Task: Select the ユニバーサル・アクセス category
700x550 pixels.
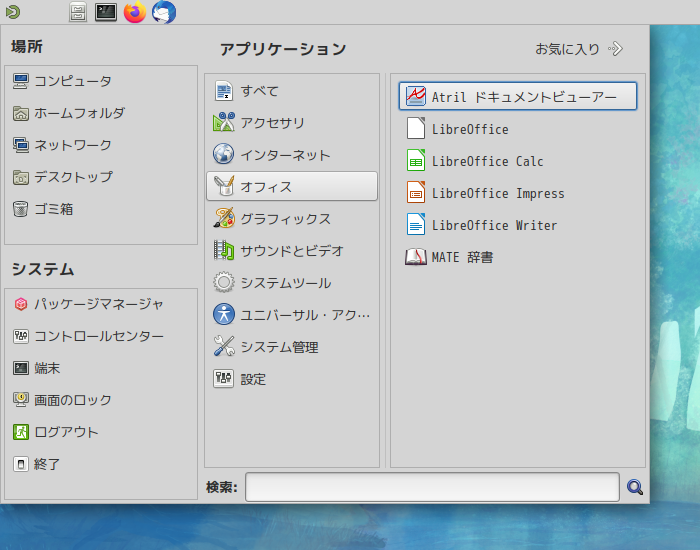Action: (x=292, y=315)
